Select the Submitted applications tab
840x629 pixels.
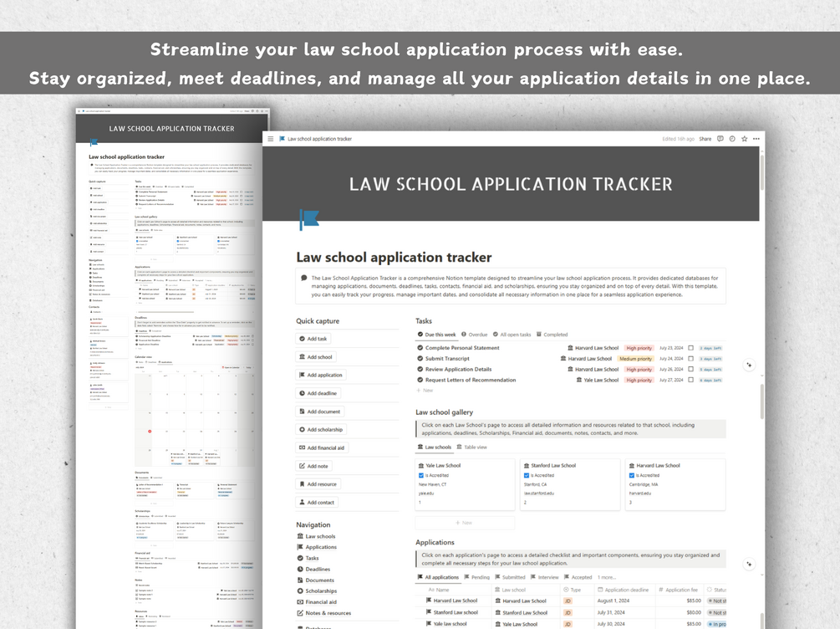tap(510, 577)
